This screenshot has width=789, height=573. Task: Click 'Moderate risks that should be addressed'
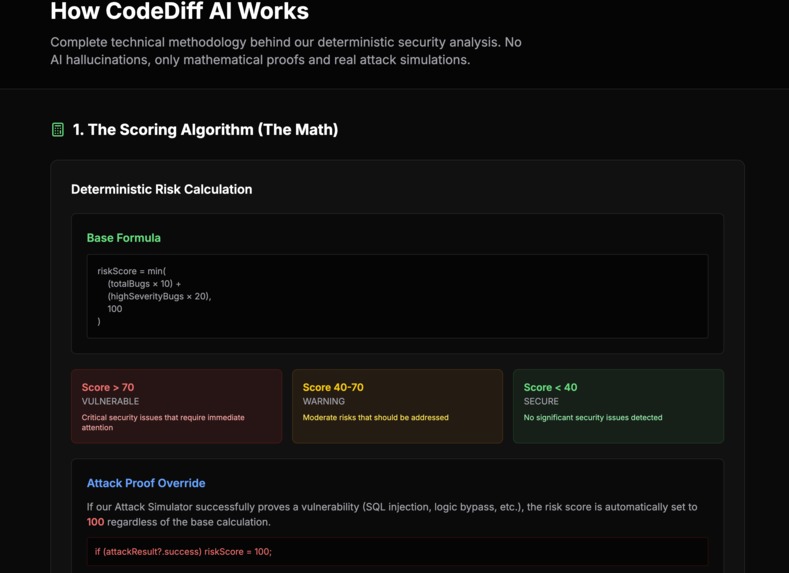[375, 418]
